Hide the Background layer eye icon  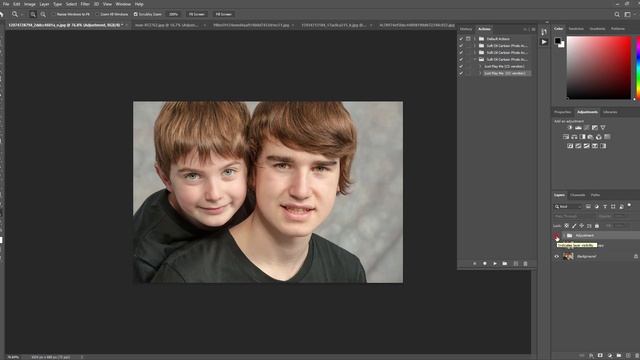coord(557,256)
